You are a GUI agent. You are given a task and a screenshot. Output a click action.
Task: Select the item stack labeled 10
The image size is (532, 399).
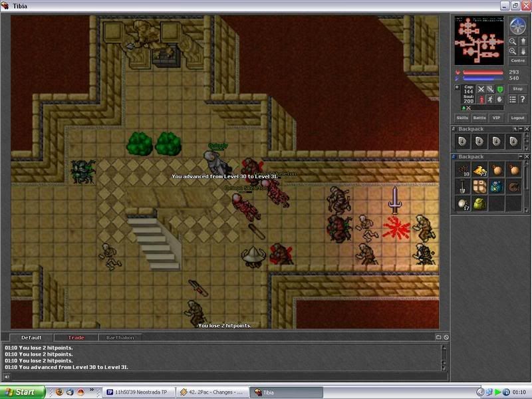(462, 170)
